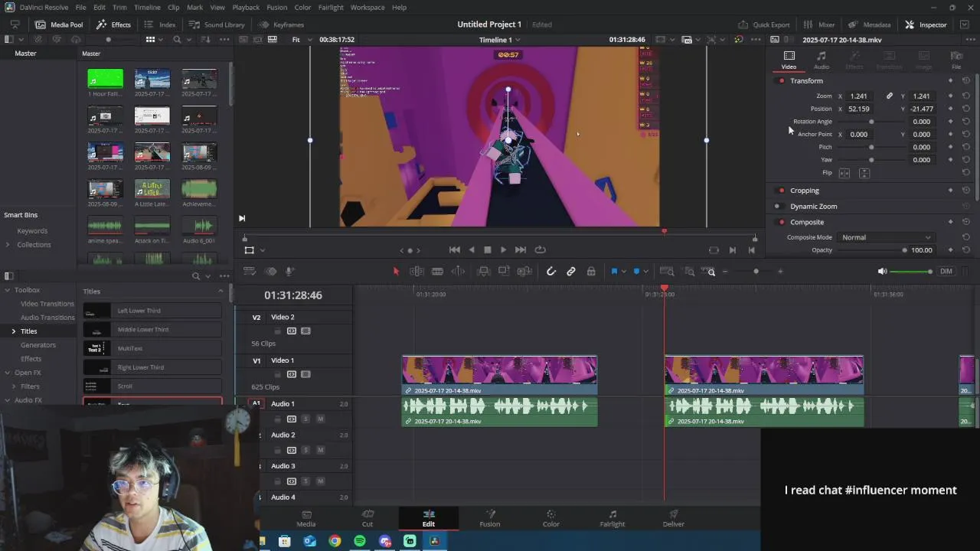This screenshot has width=980, height=551.
Task: Click the Insert Clip tool
Action: point(484,272)
